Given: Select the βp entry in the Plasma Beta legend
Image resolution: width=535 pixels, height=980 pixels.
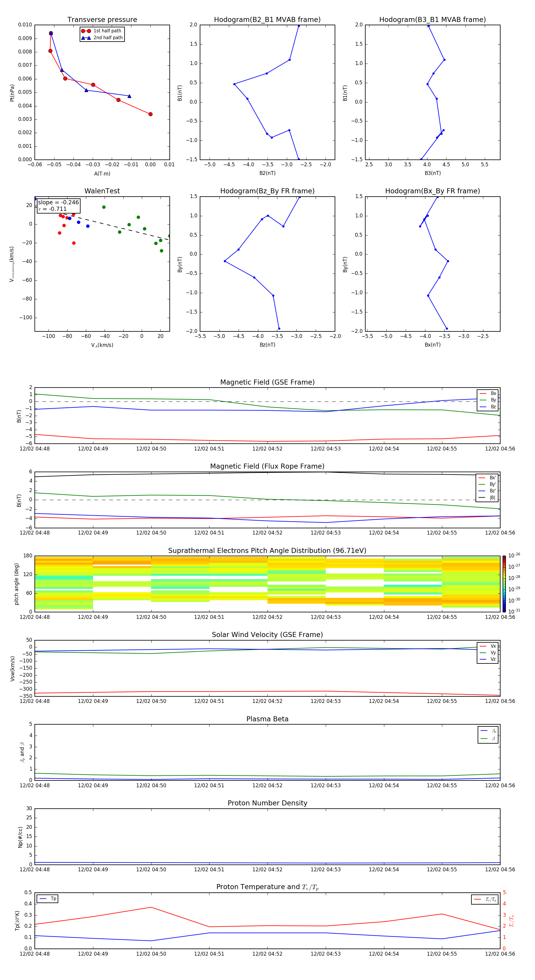Looking at the screenshot, I should [488, 731].
